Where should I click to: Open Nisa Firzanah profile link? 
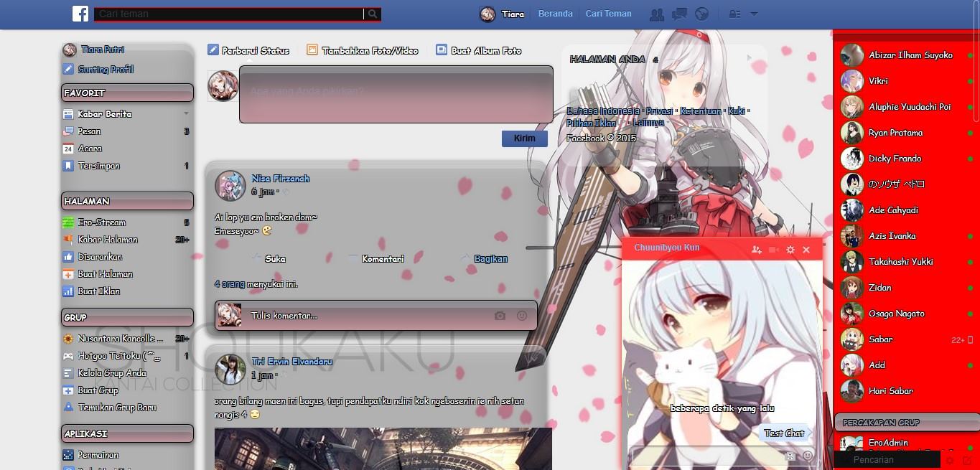click(x=281, y=178)
